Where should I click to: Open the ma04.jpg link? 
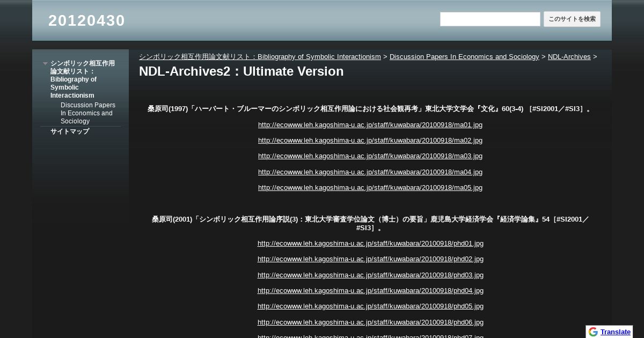[x=370, y=172]
